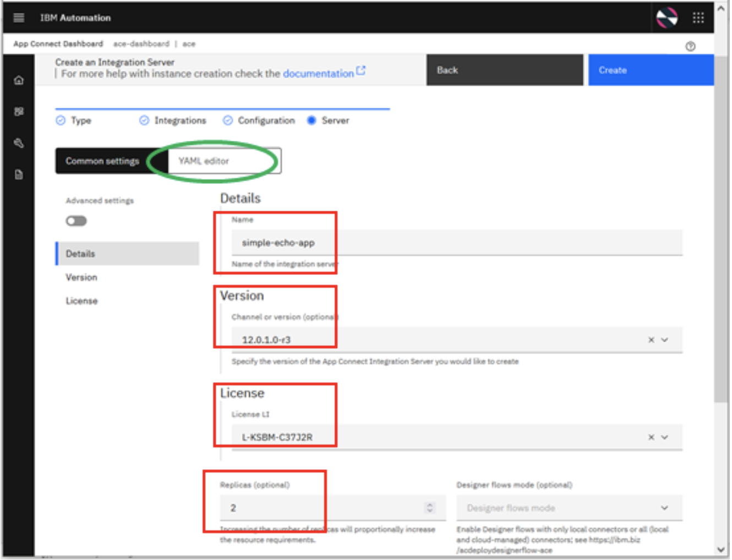Open the documentation link
732x560 pixels.
pos(318,74)
